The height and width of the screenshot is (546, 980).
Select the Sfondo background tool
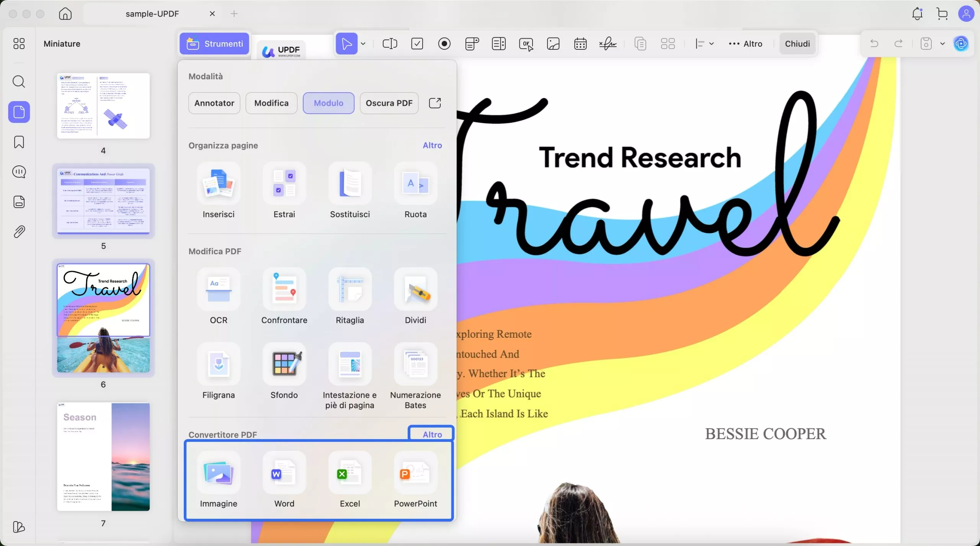pyautogui.click(x=284, y=365)
